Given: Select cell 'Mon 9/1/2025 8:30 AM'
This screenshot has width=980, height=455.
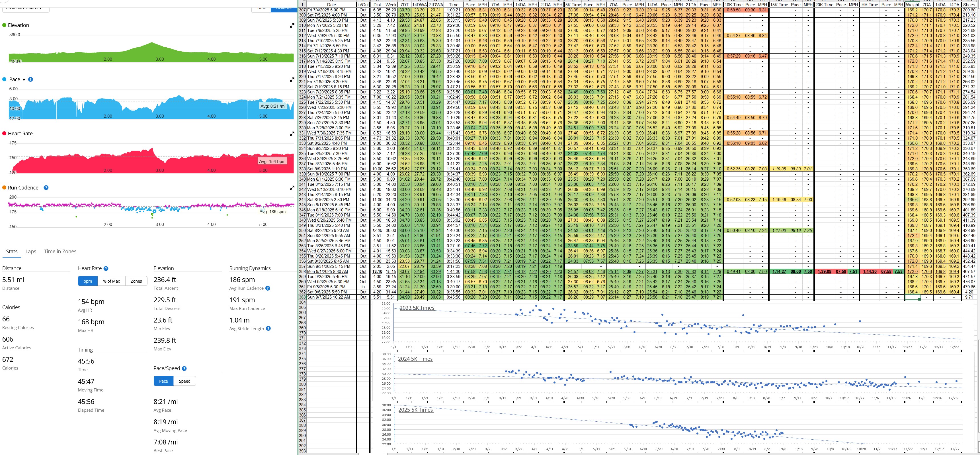Looking at the screenshot, I should tap(331, 272).
